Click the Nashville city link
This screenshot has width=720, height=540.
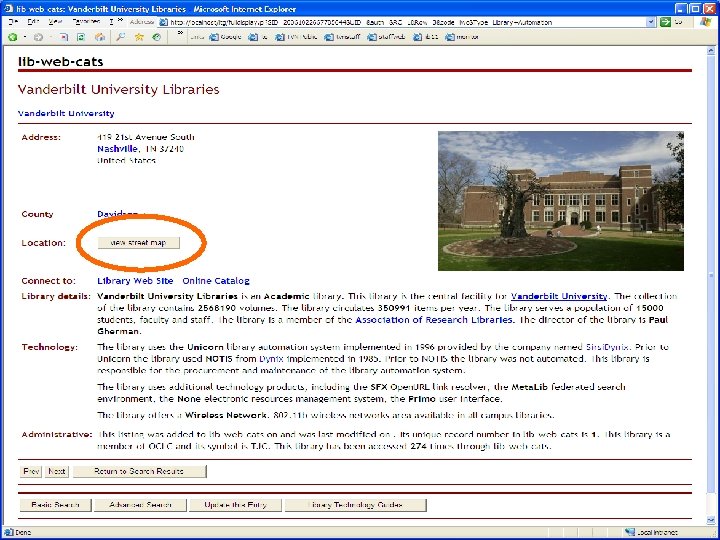[x=117, y=149]
